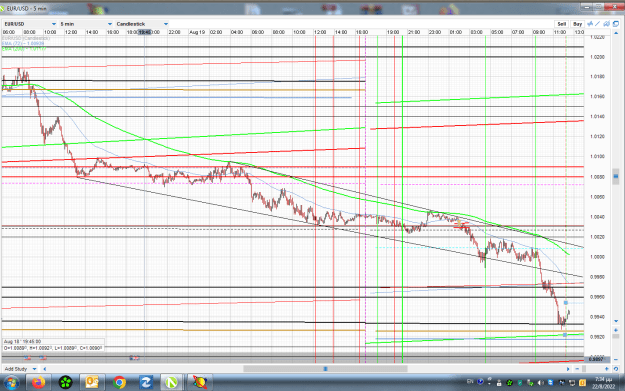Select the trend line drawing tool
The width and height of the screenshot is (625, 391).
coord(598,24)
